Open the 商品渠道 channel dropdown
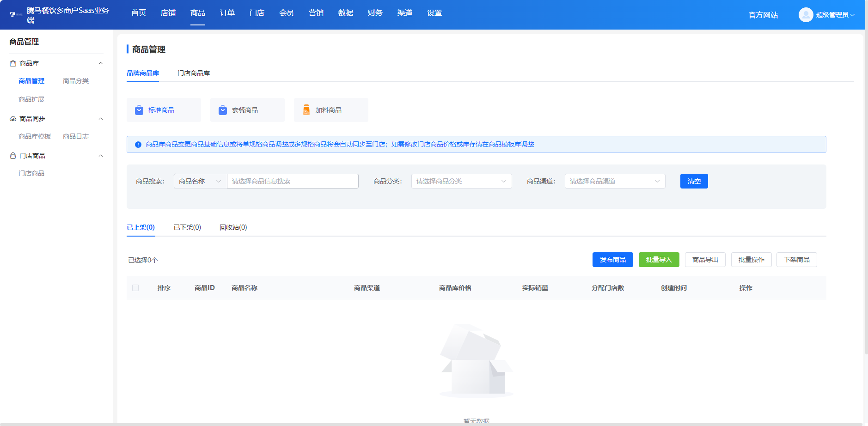 (x=614, y=181)
